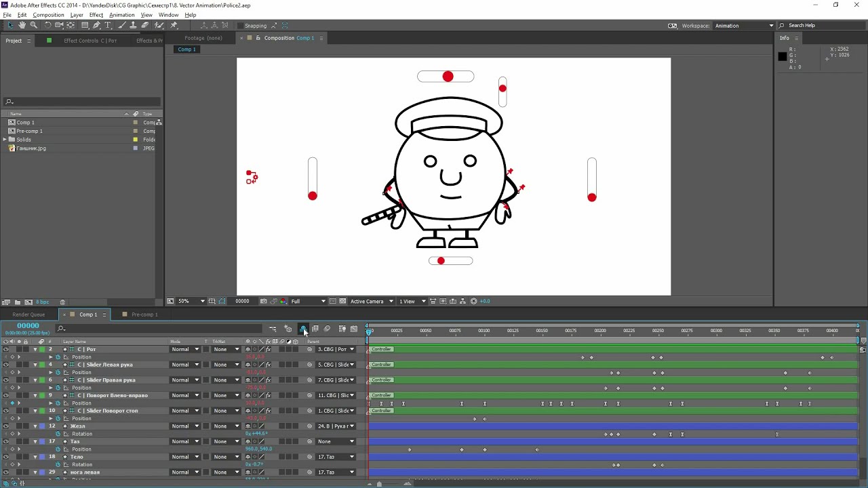The width and height of the screenshot is (868, 488).
Task: Select the Clone Stamp tool
Action: 134,25
